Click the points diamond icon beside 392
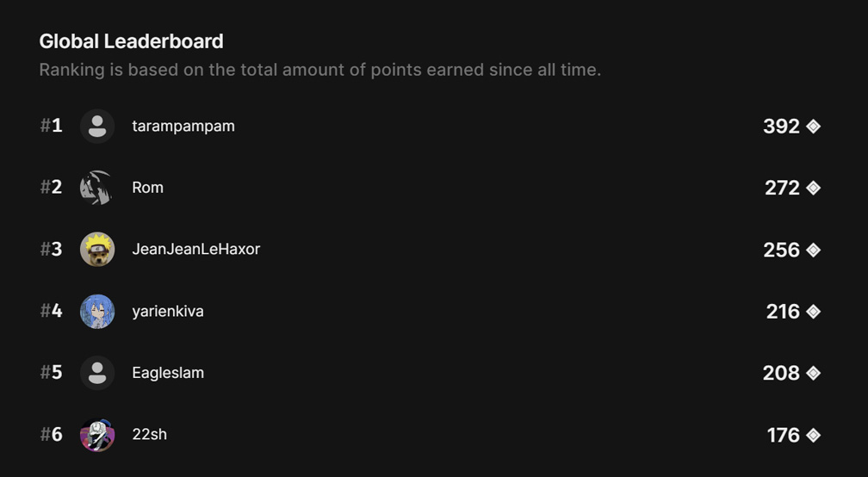The image size is (868, 477). 813,127
